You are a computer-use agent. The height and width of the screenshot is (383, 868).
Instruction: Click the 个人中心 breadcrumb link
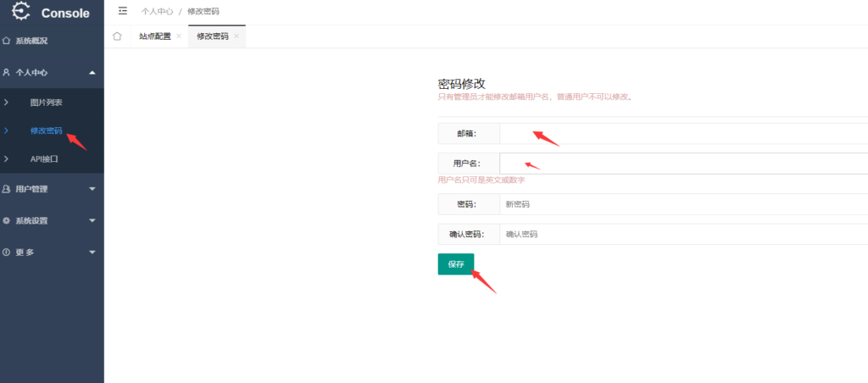[157, 11]
